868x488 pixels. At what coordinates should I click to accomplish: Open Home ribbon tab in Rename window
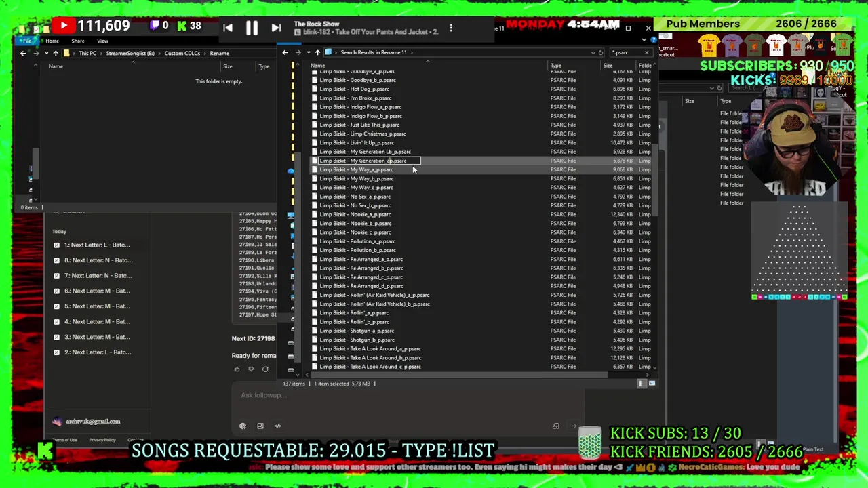(52, 41)
